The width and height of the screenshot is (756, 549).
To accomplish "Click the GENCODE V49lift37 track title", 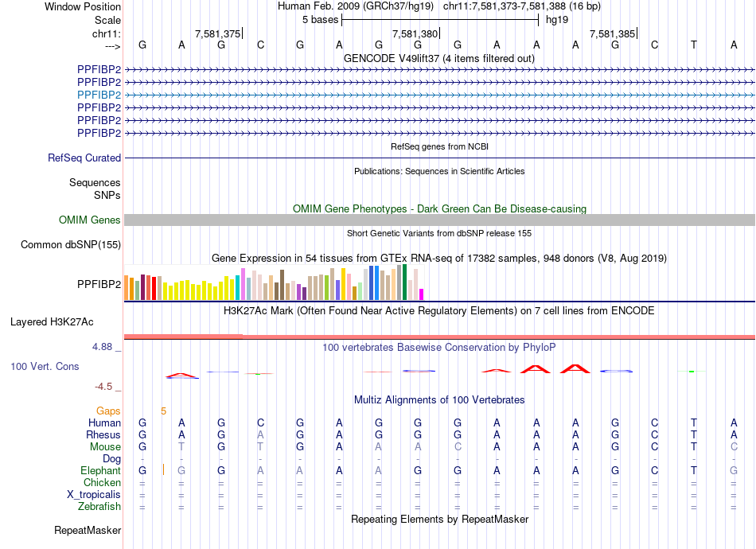I will tap(439, 58).
